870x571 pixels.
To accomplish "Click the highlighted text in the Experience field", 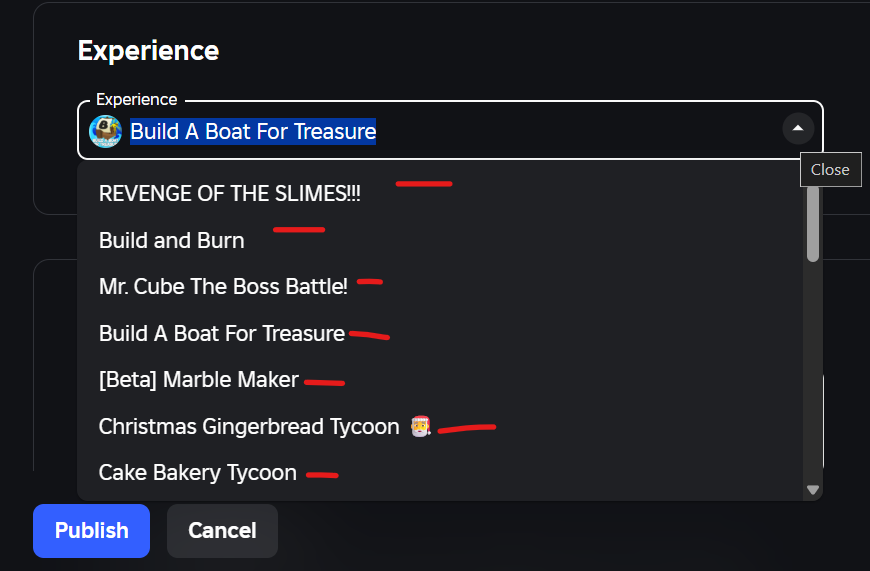I will coord(253,131).
